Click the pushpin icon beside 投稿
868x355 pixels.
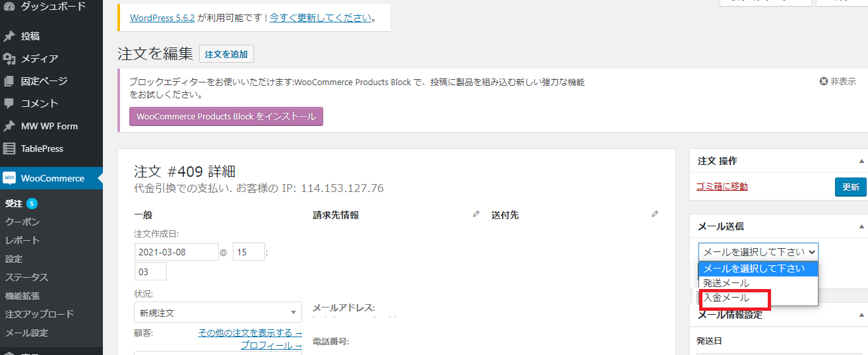[9, 36]
